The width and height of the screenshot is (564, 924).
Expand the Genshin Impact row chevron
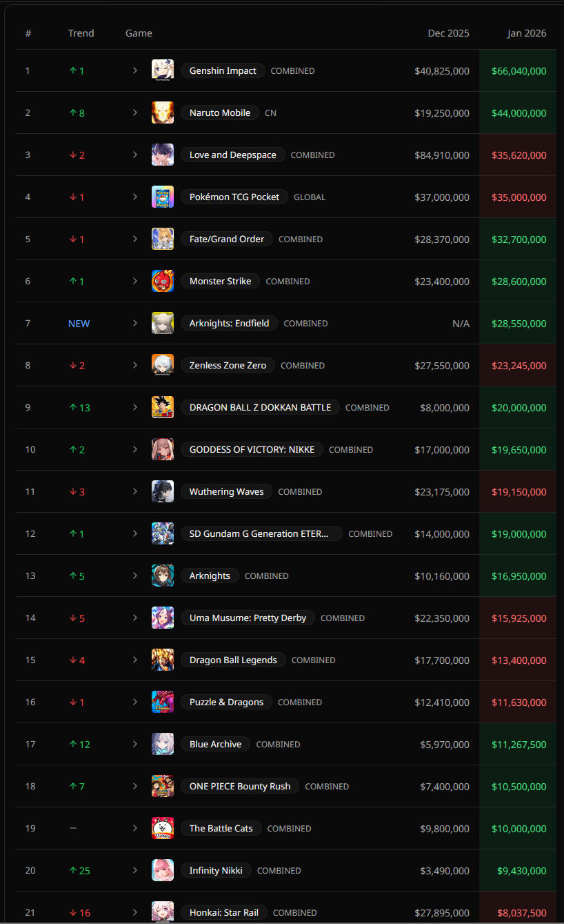pyautogui.click(x=135, y=70)
